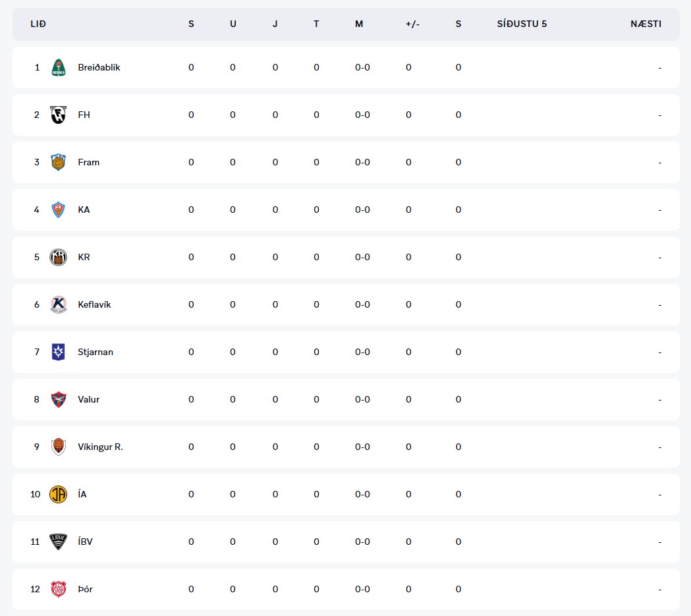Click the Stjarnan club crest icon
This screenshot has height=616, width=691.
[59, 352]
